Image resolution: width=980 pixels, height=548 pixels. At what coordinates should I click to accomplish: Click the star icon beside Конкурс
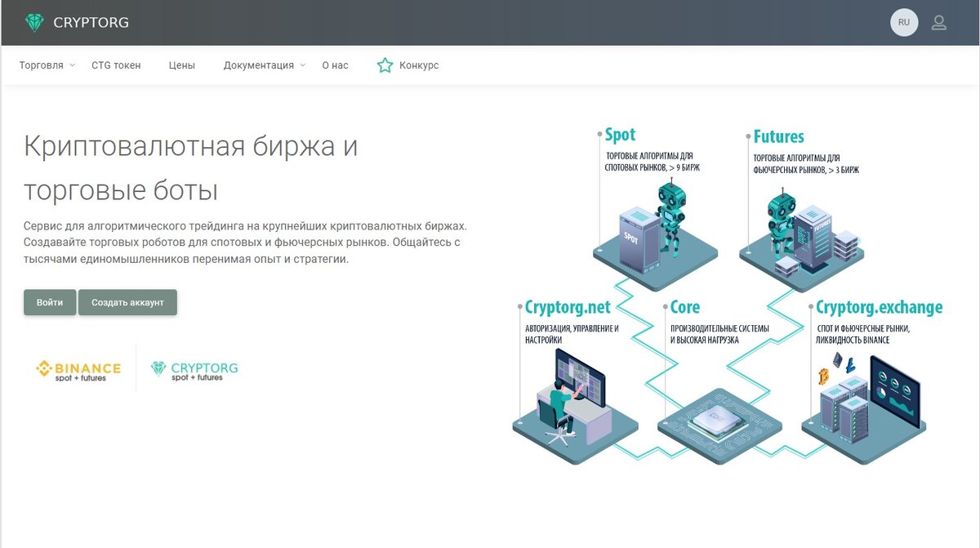(x=385, y=65)
